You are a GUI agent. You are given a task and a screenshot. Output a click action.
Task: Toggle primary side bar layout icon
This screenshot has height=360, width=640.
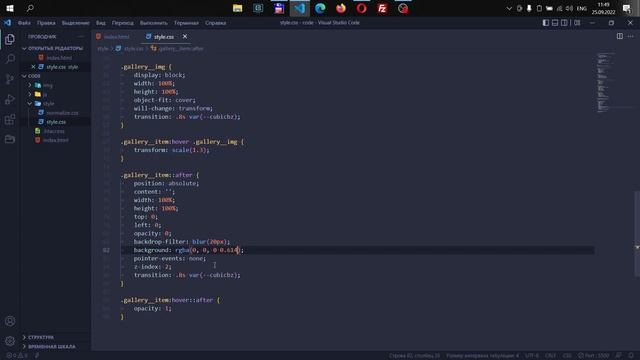(x=546, y=23)
